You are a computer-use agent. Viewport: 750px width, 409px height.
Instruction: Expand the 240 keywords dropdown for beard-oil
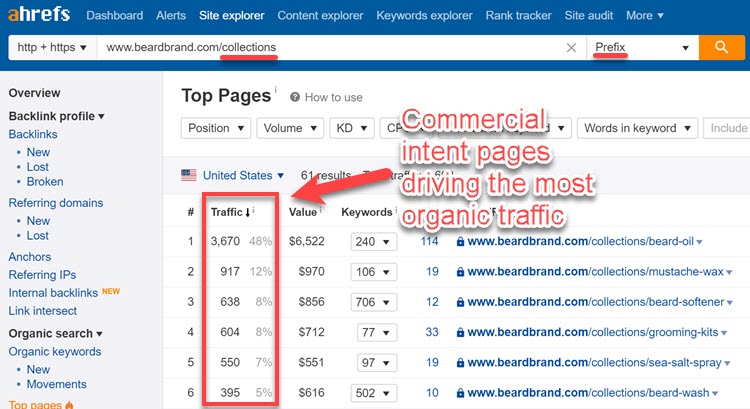coord(374,242)
